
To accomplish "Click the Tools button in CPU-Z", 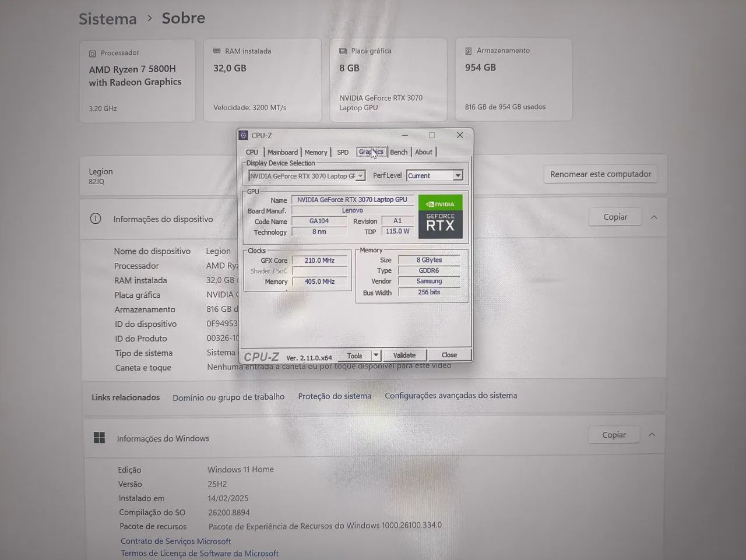I will (x=354, y=355).
